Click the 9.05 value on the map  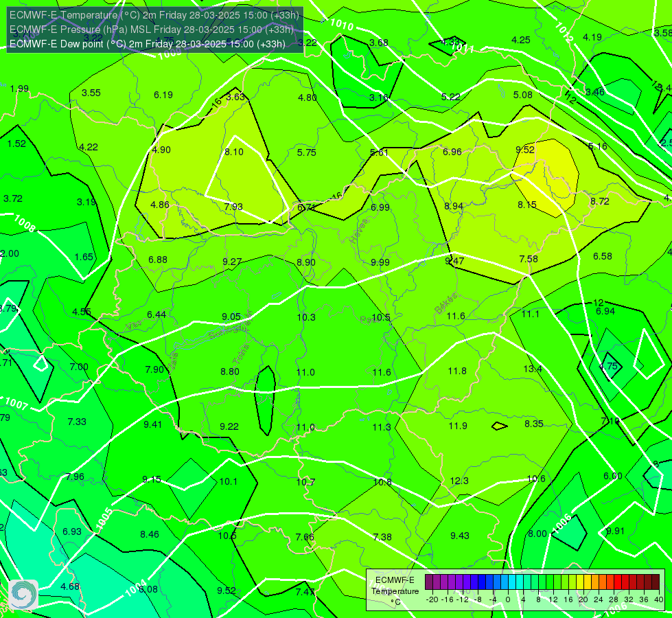tap(231, 317)
